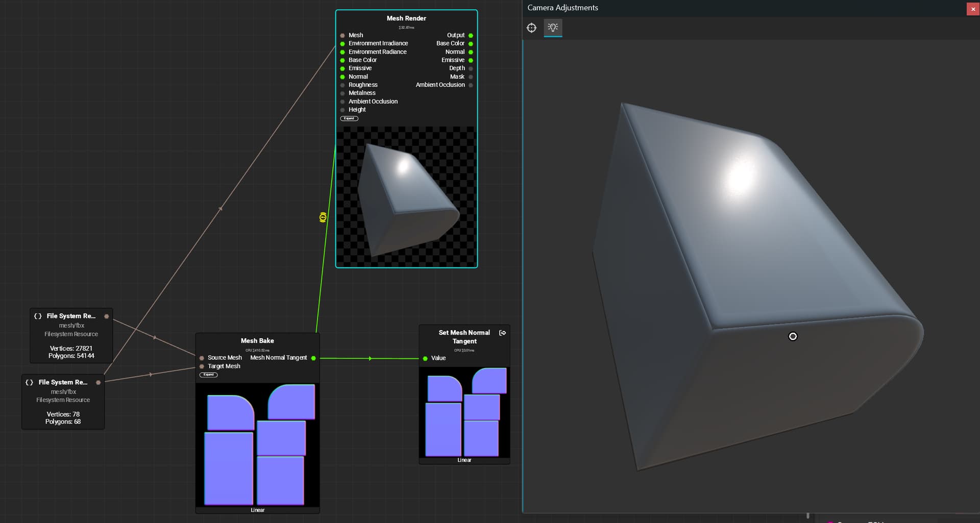
Task: Click the curly braces icon on the 78-vertex node
Action: [x=30, y=382]
